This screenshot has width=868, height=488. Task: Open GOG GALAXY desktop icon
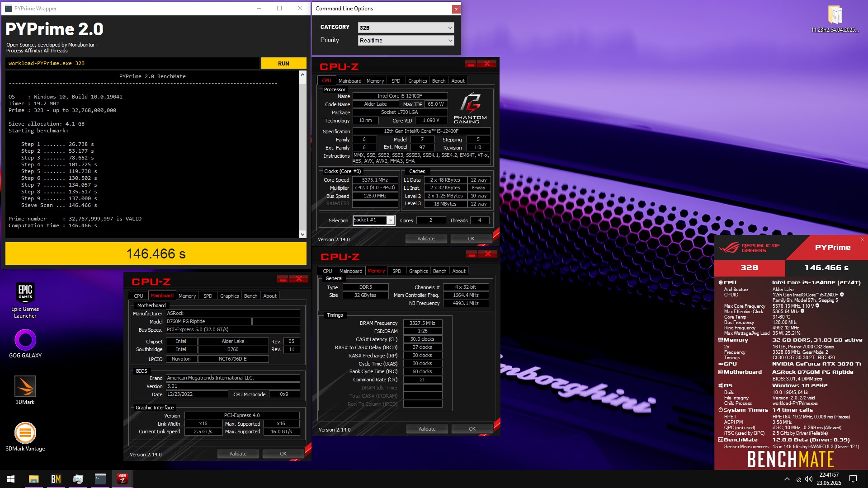[x=25, y=344]
